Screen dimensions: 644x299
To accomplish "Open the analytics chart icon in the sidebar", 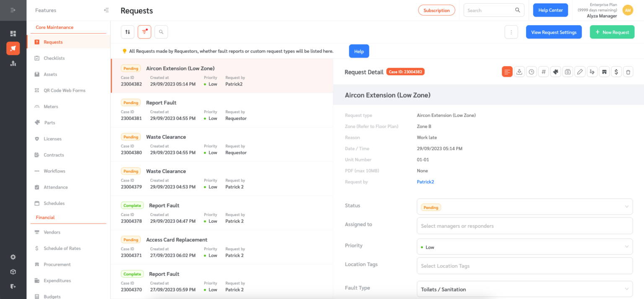I will (x=13, y=63).
